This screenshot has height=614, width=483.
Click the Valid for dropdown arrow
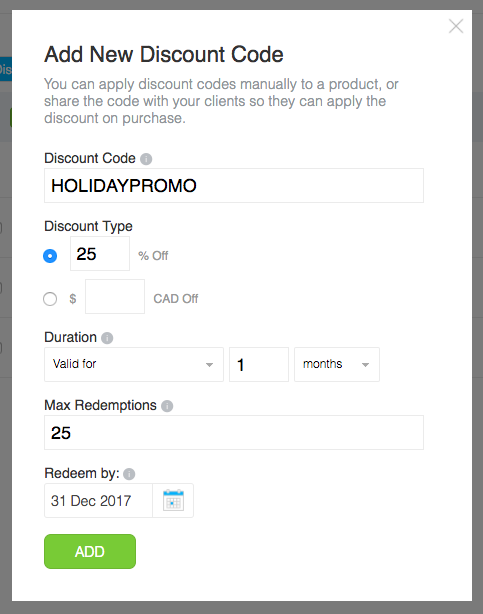click(210, 365)
